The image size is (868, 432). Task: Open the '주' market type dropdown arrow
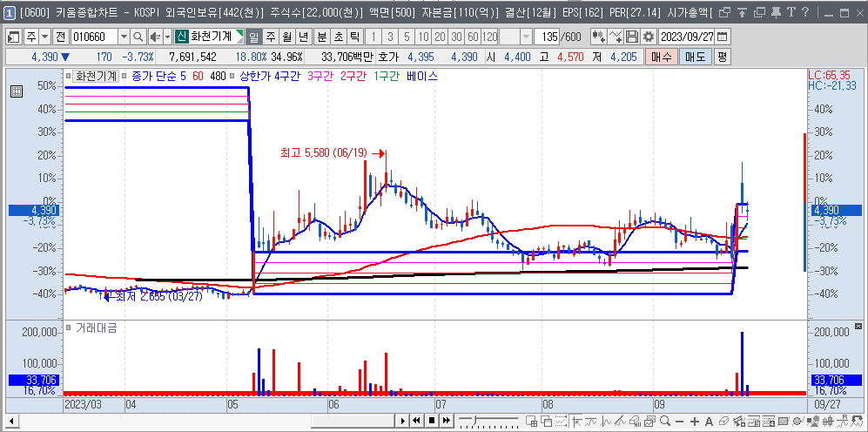[45, 37]
